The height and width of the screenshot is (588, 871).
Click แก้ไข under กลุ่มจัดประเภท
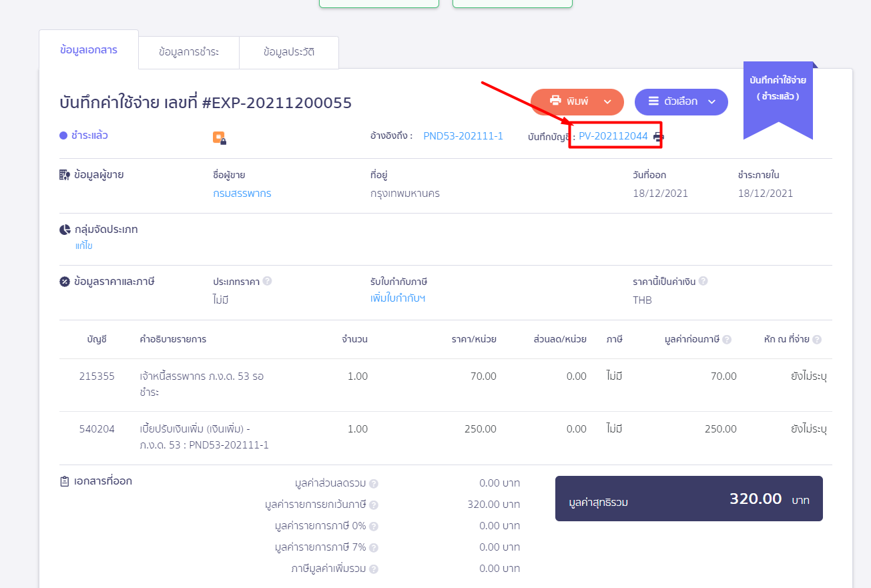(84, 246)
